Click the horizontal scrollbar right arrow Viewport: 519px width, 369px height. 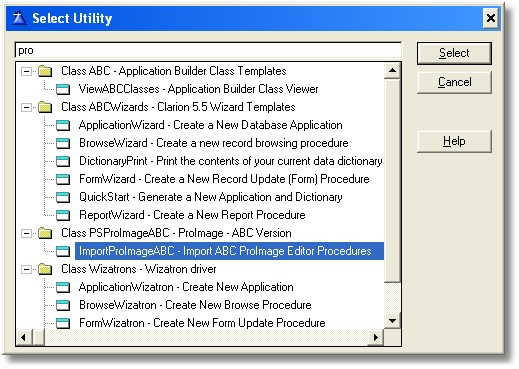376,338
